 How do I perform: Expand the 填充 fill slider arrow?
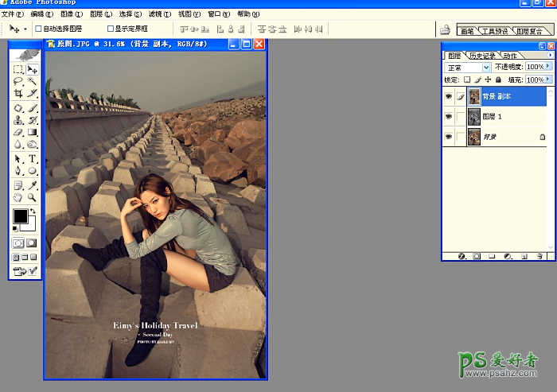tap(549, 80)
